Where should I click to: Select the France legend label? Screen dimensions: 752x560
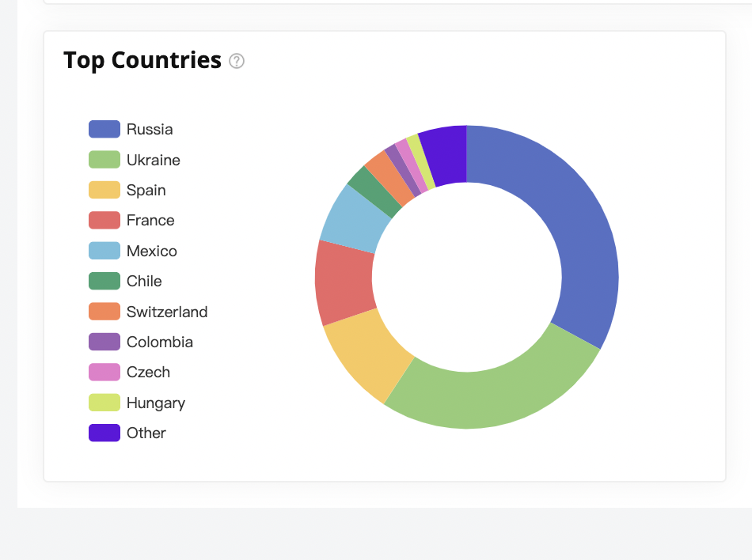point(150,221)
